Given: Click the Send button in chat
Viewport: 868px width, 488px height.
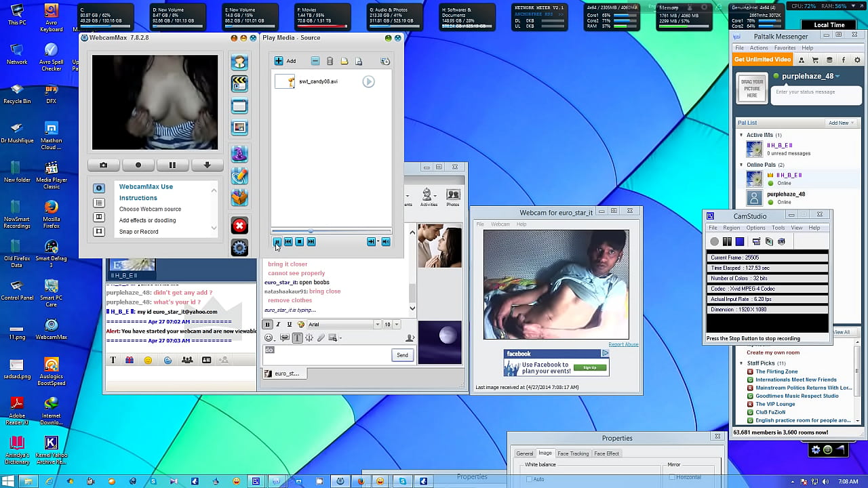Looking at the screenshot, I should (402, 355).
